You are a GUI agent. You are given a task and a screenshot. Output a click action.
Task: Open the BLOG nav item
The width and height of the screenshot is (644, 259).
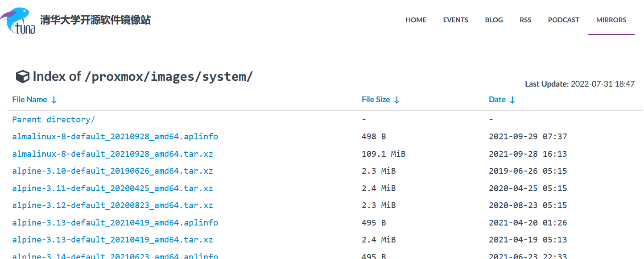pyautogui.click(x=494, y=20)
